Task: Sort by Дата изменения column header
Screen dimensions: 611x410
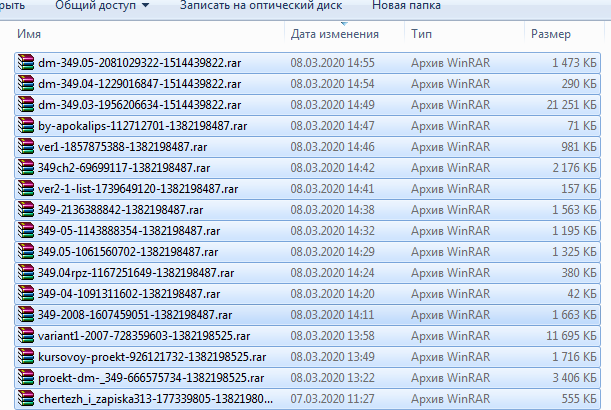Action: 335,34
